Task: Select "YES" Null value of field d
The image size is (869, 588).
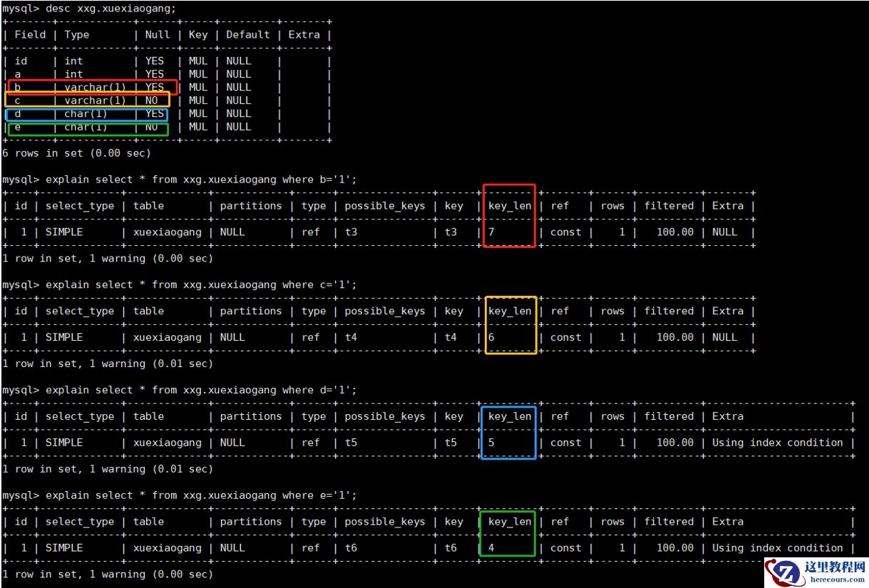Action: [155, 114]
